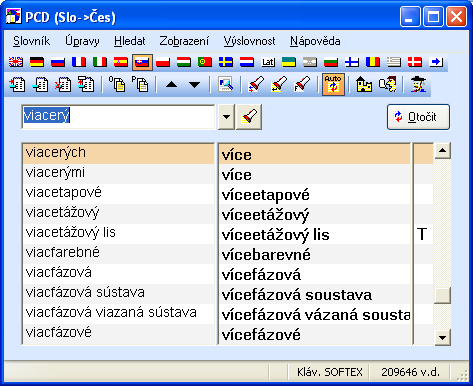
Task: Click the yellow castle icon
Action: [x=364, y=84]
